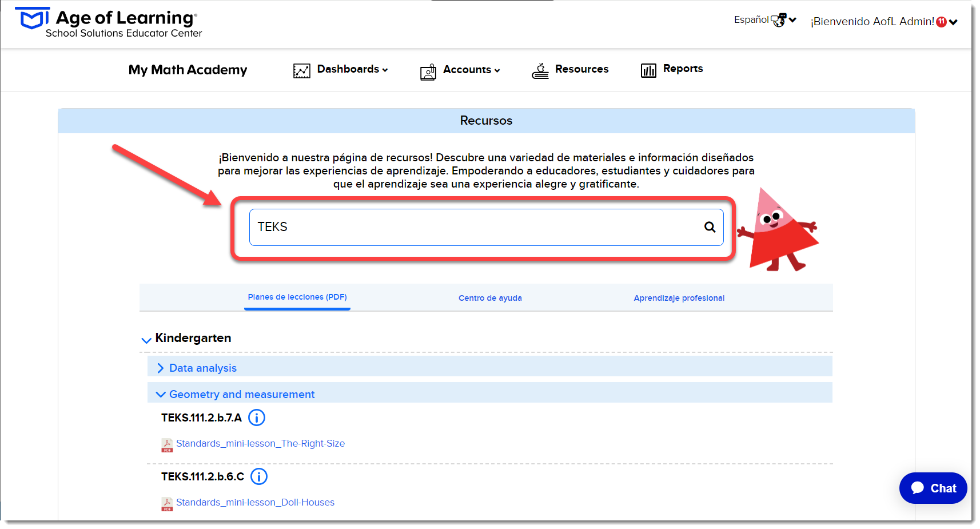Click the School Solutions Educator Center text
Image resolution: width=980 pixels, height=529 pixels.
124,34
